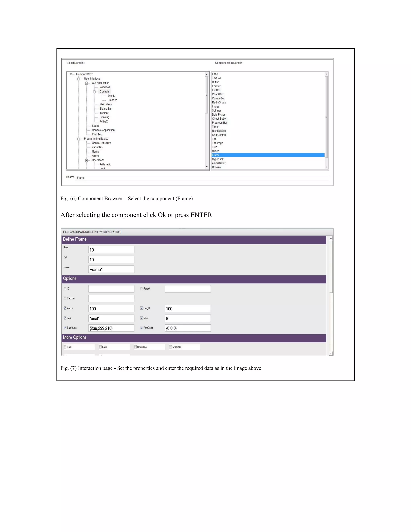Image resolution: width=411 pixels, height=532 pixels.
Task: Select the Print Text domain
Action: tap(97, 135)
